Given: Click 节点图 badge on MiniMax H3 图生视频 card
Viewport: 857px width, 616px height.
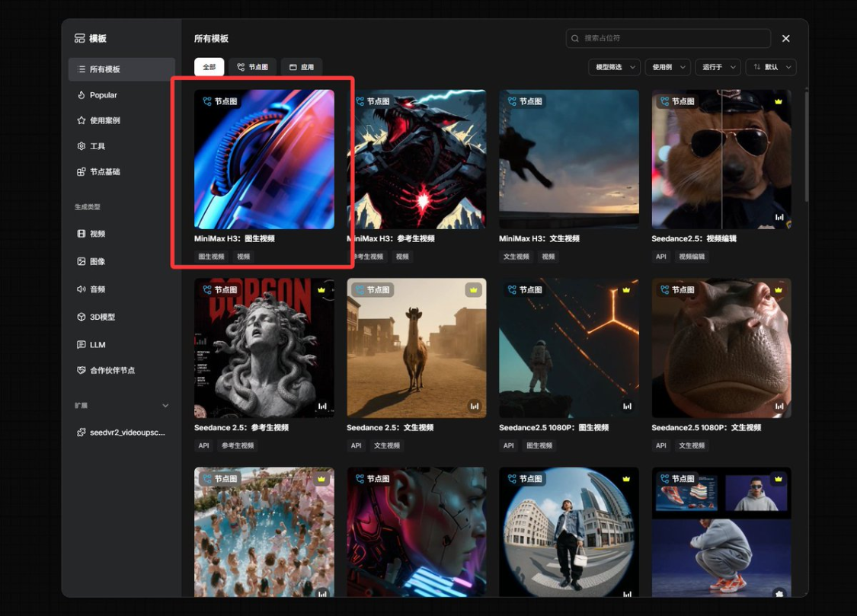Looking at the screenshot, I should point(219,101).
